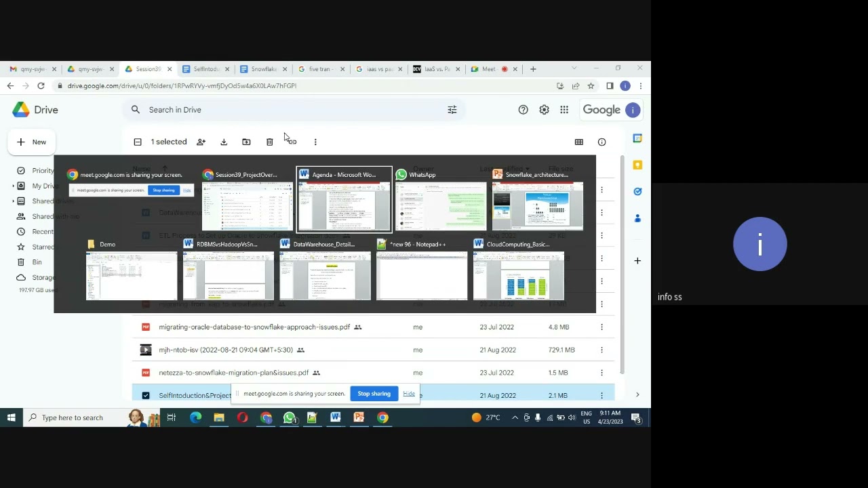Open Google Calendar side panel icon
Image resolution: width=868 pixels, height=488 pixels.
tap(637, 138)
